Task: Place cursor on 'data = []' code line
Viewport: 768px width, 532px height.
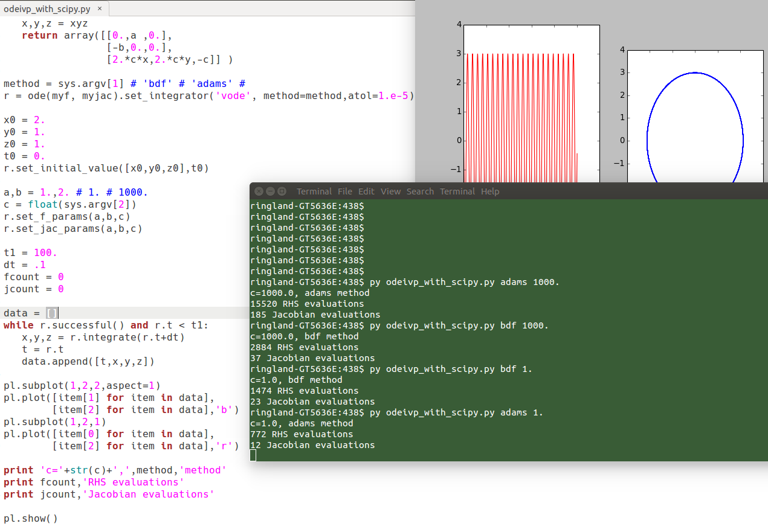Action: pos(30,313)
